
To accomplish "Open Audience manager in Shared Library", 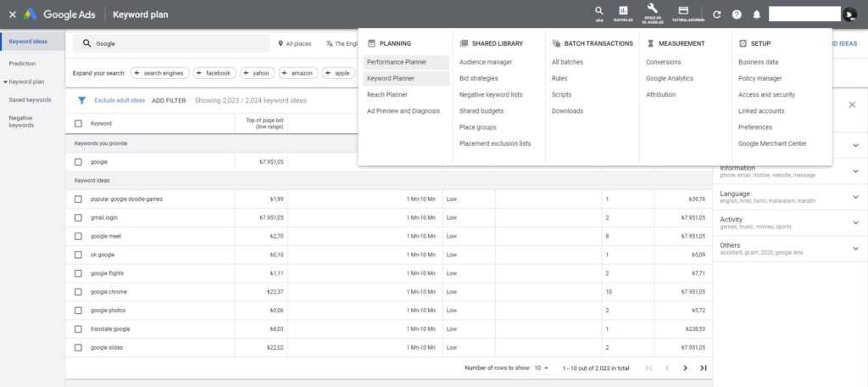I will (x=486, y=62).
